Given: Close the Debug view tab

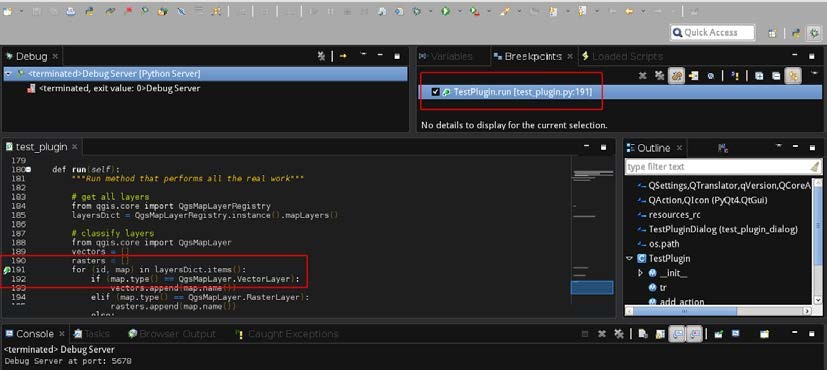Looking at the screenshot, I should tap(55, 56).
